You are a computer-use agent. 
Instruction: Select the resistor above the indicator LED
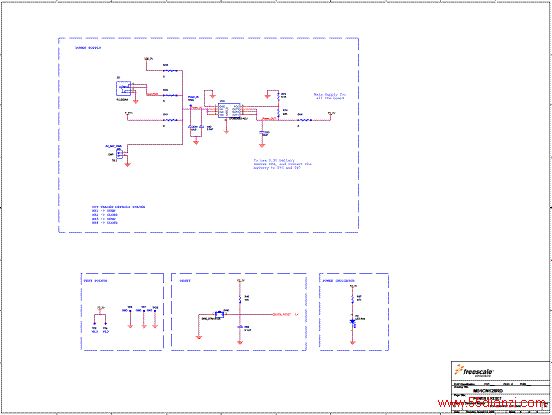(x=352, y=299)
